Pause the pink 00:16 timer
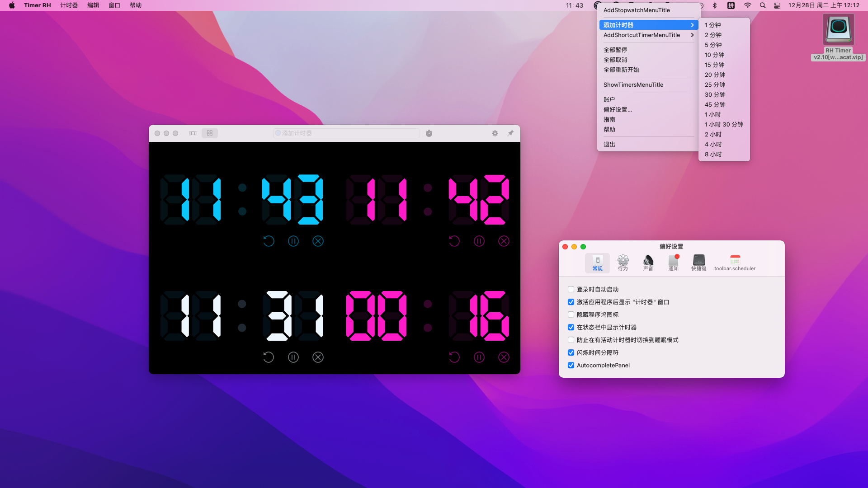The width and height of the screenshot is (868, 488). pyautogui.click(x=479, y=357)
